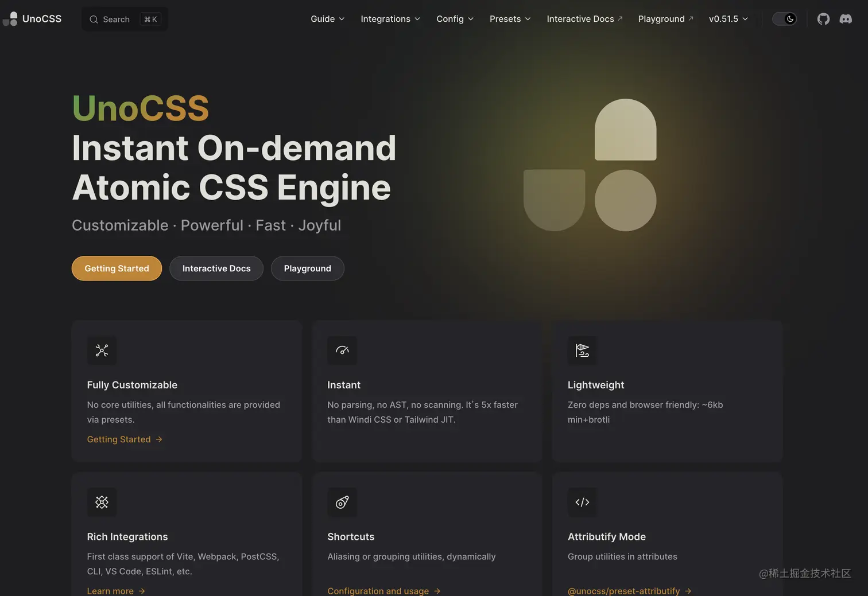Open the GitHub repository icon
Screen dimensions: 868x596
point(823,19)
